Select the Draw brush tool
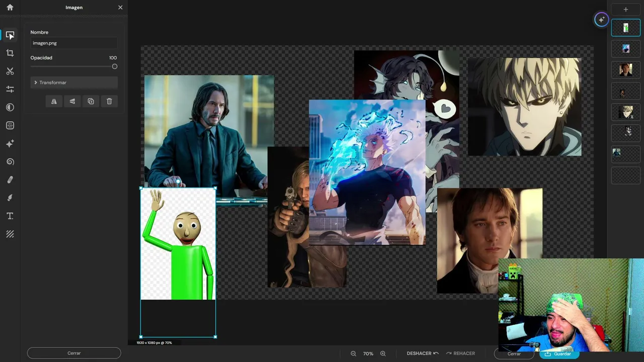 10,198
